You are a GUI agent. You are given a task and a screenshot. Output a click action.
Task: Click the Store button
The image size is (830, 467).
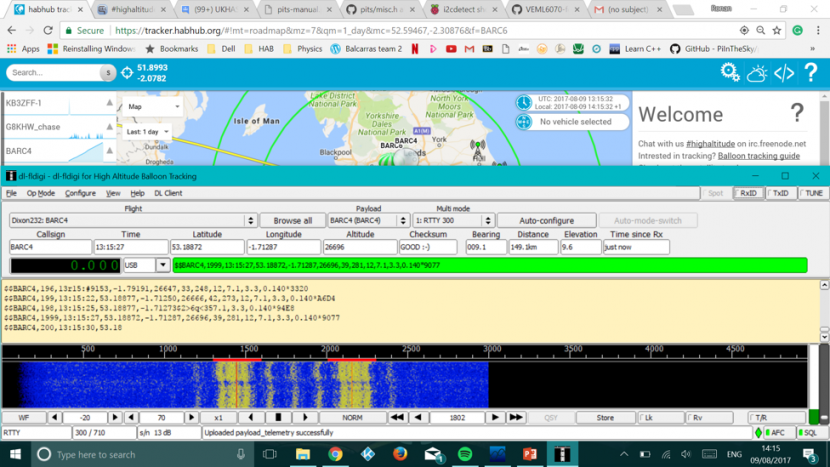pos(605,418)
